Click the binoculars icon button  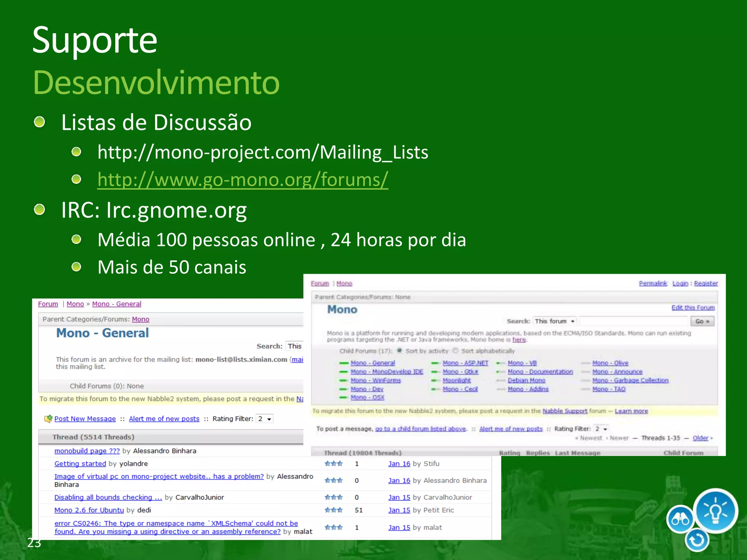point(680,519)
